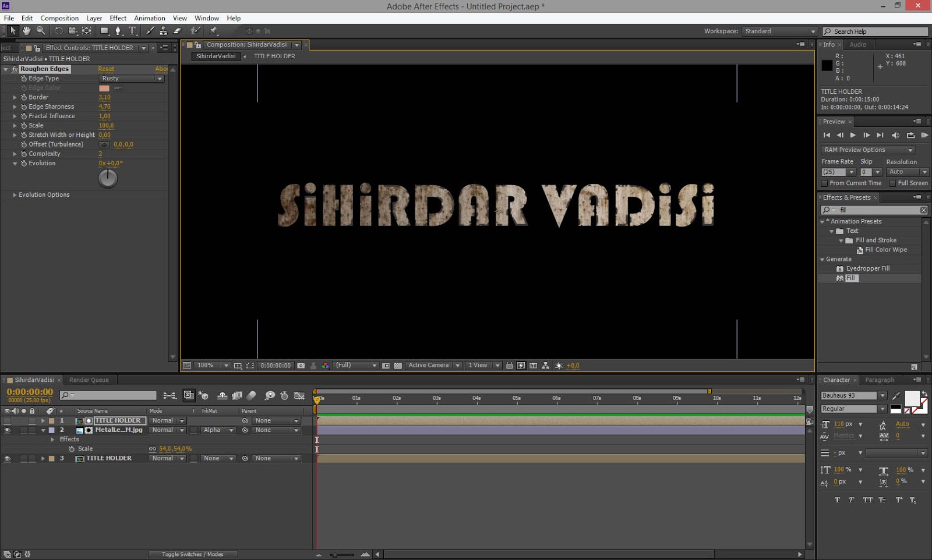This screenshot has height=560, width=932.
Task: Enable Full Screen checkbox
Action: (892, 183)
